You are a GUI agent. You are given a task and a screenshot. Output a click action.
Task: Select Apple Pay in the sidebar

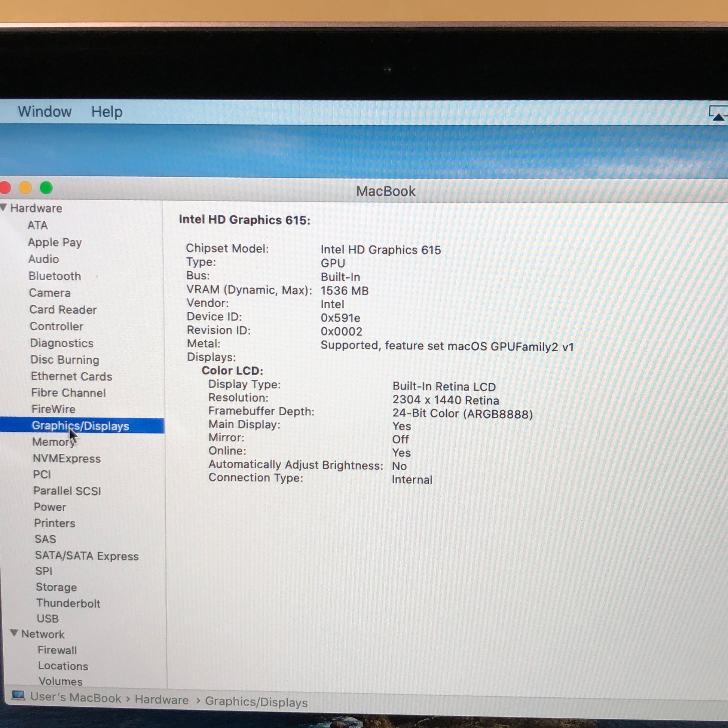[55, 242]
